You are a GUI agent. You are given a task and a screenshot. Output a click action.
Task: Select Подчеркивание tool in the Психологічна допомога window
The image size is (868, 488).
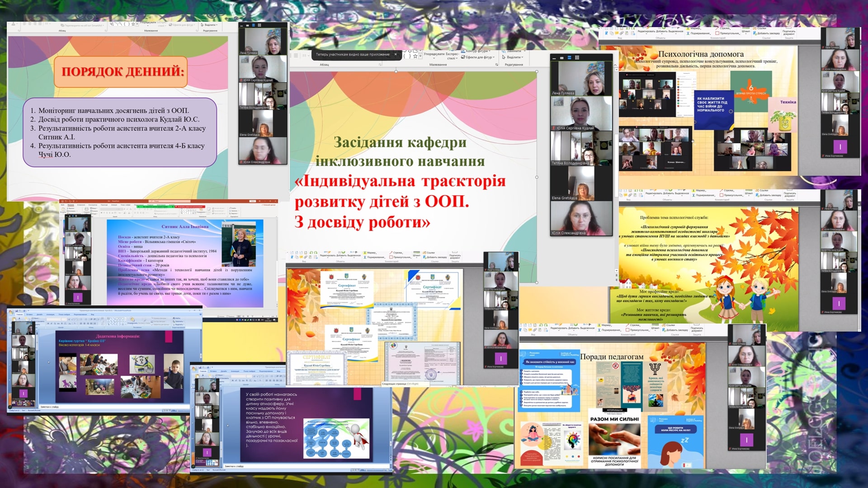point(698,33)
